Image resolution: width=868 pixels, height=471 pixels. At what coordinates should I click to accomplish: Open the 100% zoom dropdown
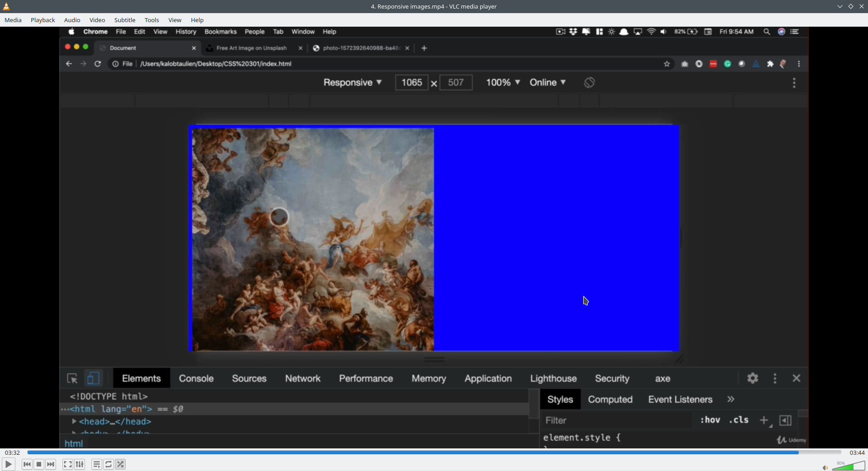503,83
